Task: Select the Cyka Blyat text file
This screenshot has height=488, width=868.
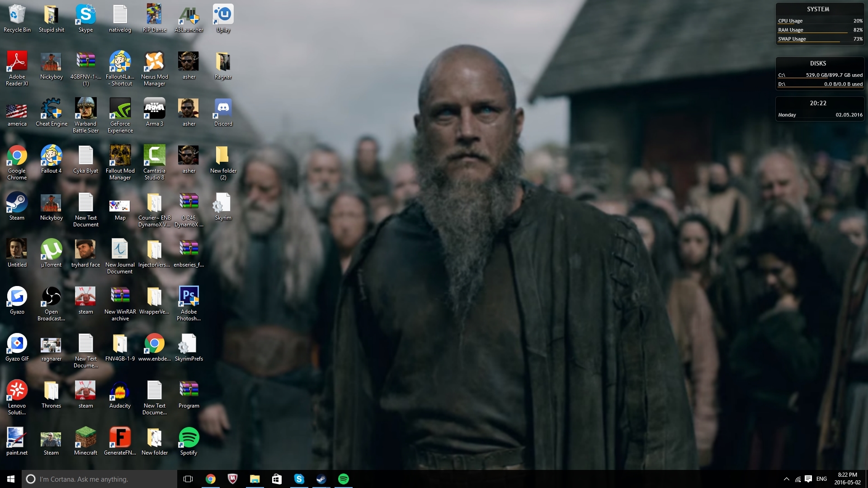Action: [x=85, y=160]
